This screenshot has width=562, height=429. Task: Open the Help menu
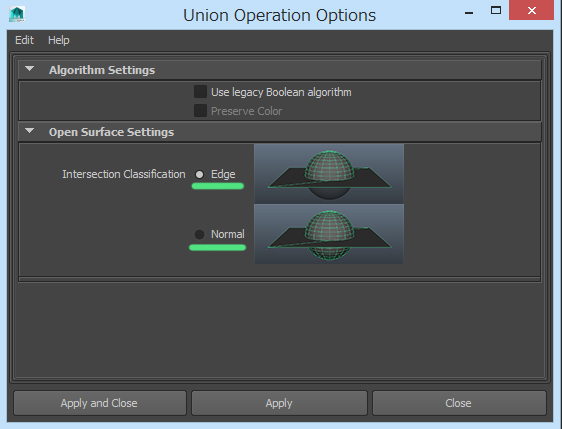tap(59, 40)
